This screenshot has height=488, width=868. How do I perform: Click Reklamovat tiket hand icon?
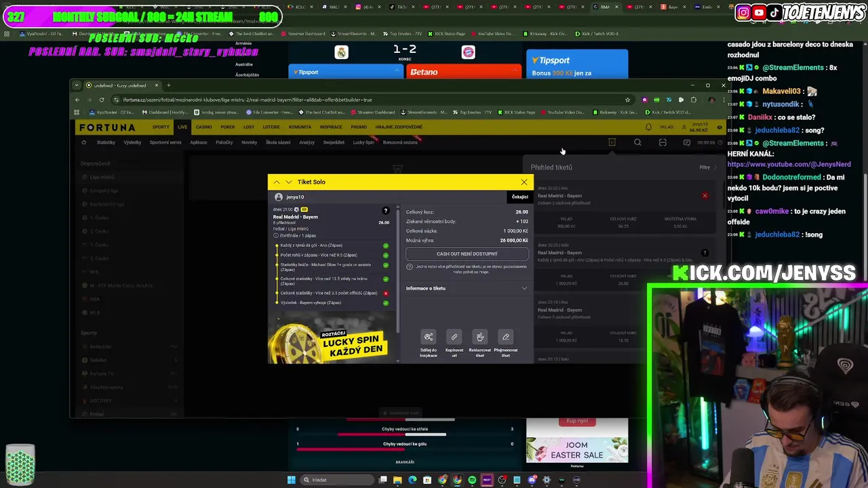(x=480, y=337)
